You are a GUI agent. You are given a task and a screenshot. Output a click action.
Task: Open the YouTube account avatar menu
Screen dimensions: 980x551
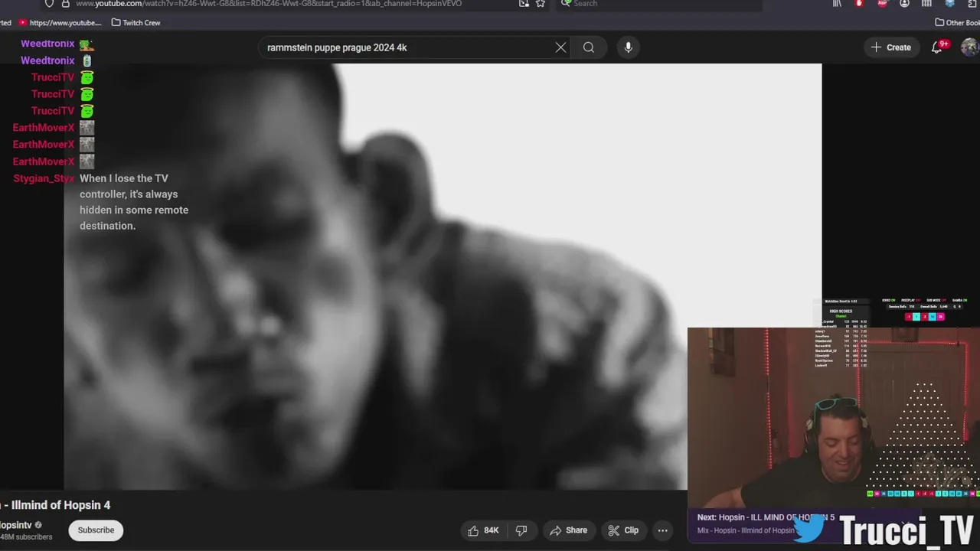(x=970, y=47)
